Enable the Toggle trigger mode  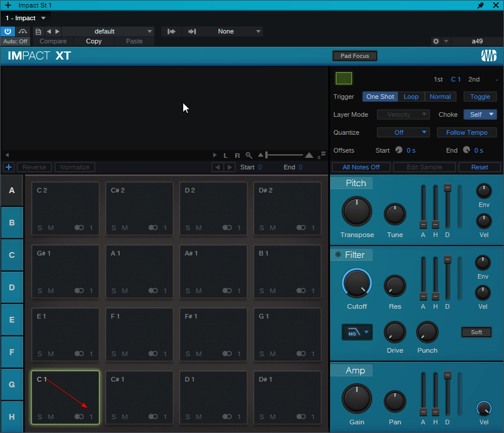click(x=480, y=97)
